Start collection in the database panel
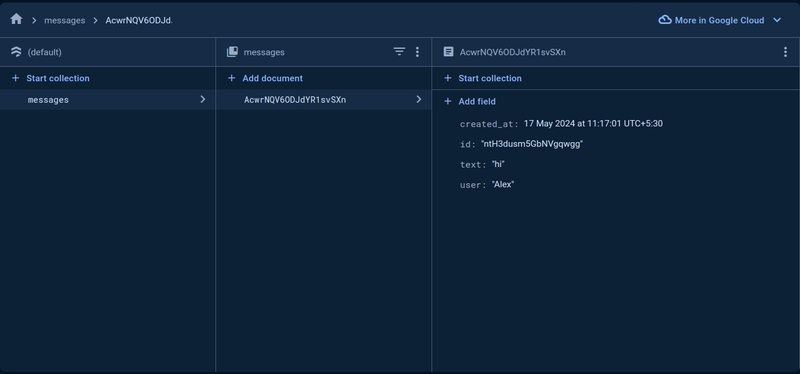The height and width of the screenshot is (374, 800). 58,78
